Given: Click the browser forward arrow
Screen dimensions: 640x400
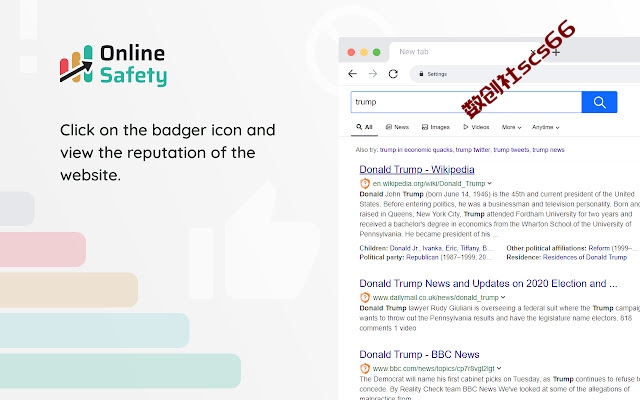Looking at the screenshot, I should point(373,73).
